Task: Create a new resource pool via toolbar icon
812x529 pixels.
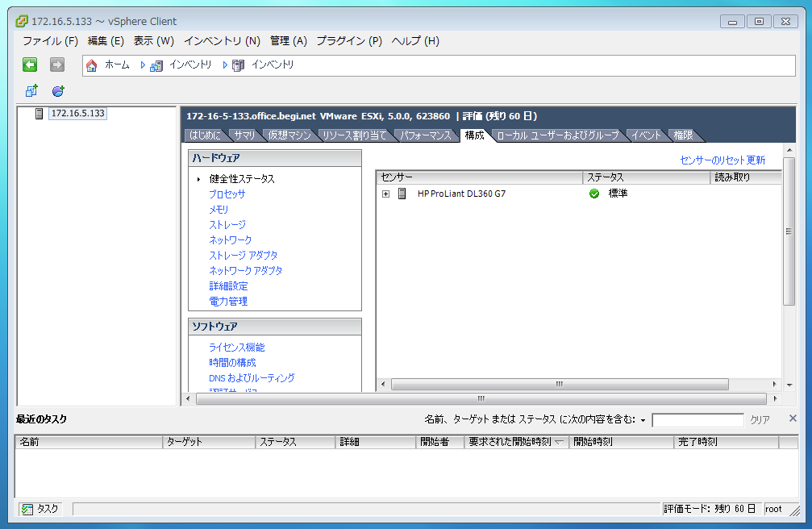Action: click(58, 91)
